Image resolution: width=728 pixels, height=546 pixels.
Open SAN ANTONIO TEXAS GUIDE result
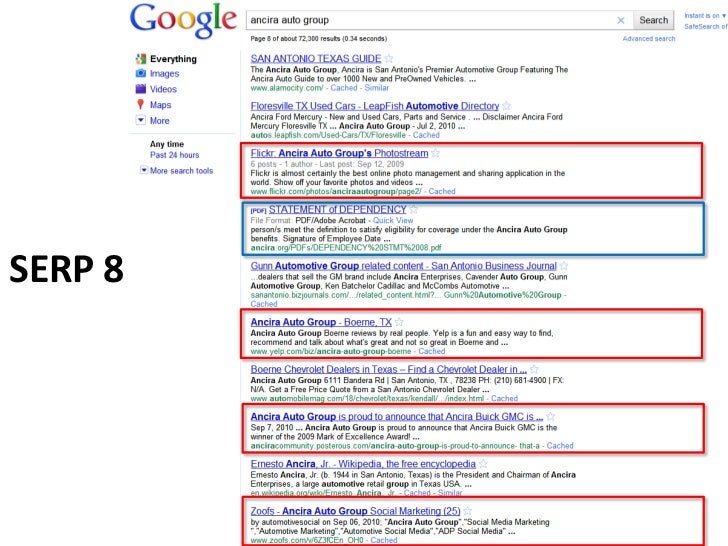click(316, 58)
